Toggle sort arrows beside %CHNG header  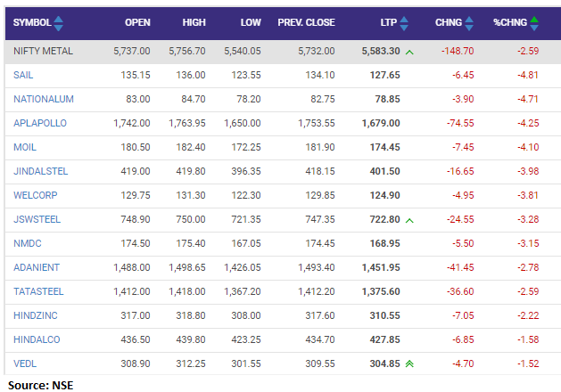534,24
